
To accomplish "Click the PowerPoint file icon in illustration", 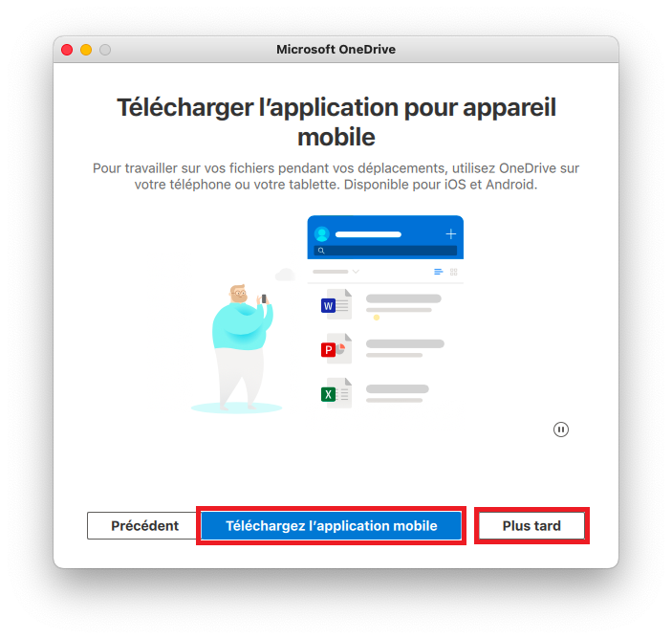I will (x=336, y=348).
